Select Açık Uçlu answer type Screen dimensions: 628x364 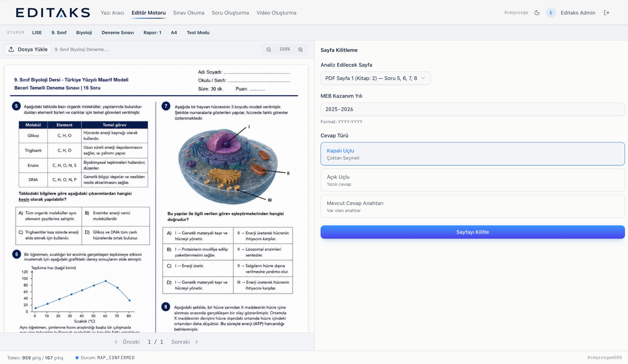pyautogui.click(x=473, y=180)
